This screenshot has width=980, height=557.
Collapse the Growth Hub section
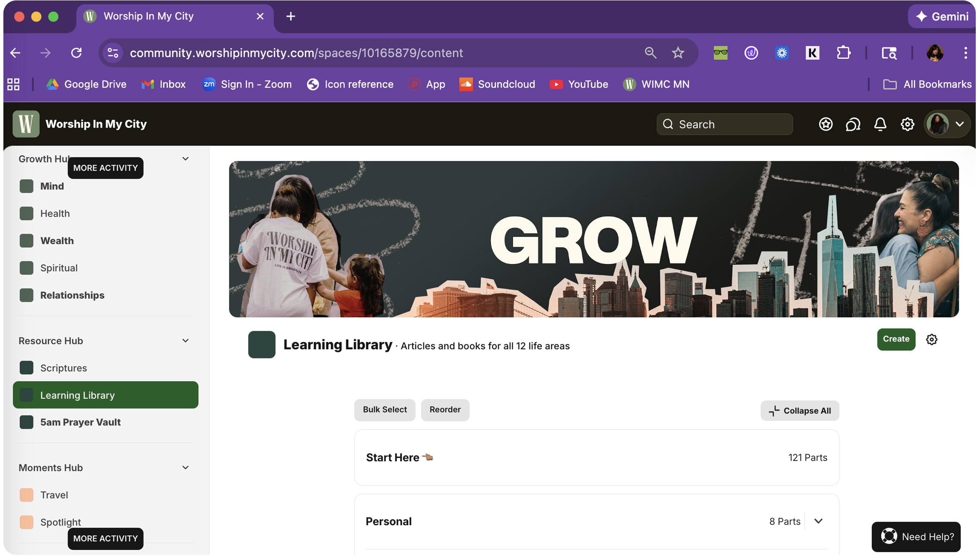[185, 159]
